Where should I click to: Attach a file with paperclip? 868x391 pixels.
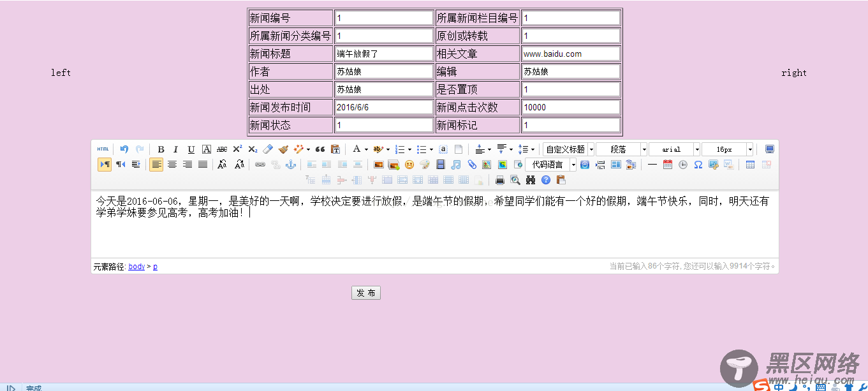pyautogui.click(x=471, y=165)
